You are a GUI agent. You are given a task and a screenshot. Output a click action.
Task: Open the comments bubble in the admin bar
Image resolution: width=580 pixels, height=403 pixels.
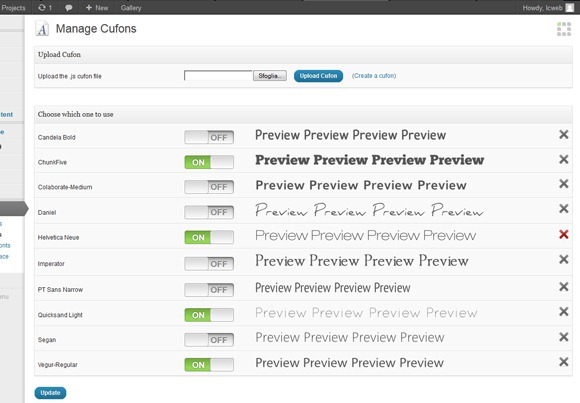point(68,7)
